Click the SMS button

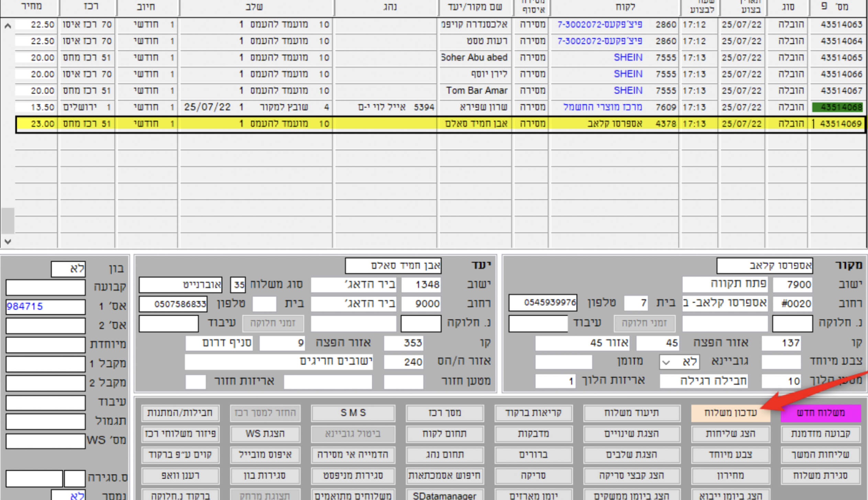[x=353, y=413]
